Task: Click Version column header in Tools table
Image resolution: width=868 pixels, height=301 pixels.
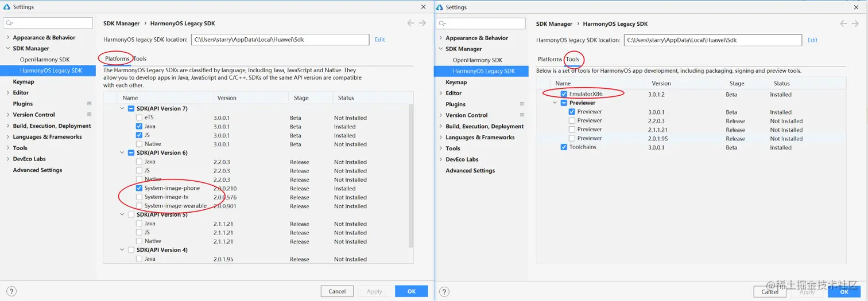Action: 661,83
